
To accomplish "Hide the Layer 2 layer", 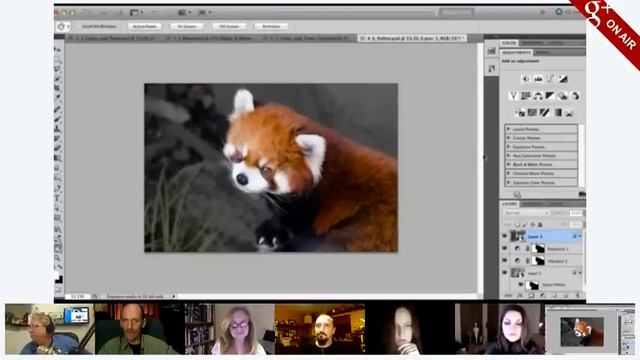I will pyautogui.click(x=504, y=272).
